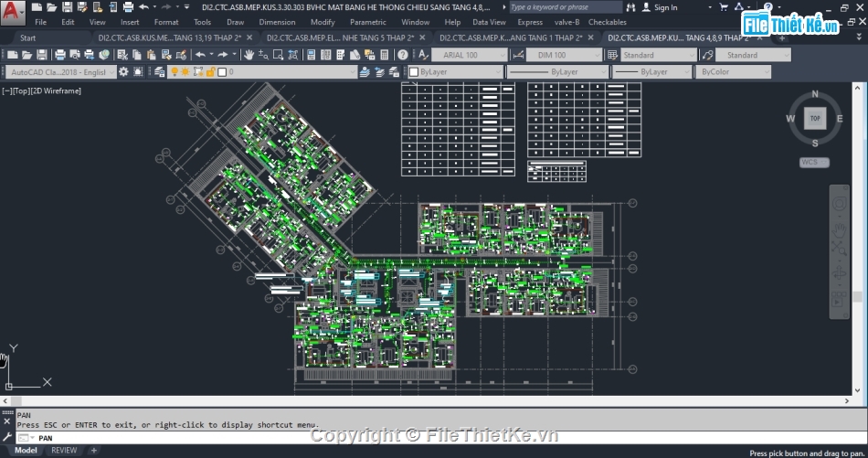Viewport: 868px width, 458px height.
Task: Open the QuickCalc calculator icon
Action: point(384,55)
